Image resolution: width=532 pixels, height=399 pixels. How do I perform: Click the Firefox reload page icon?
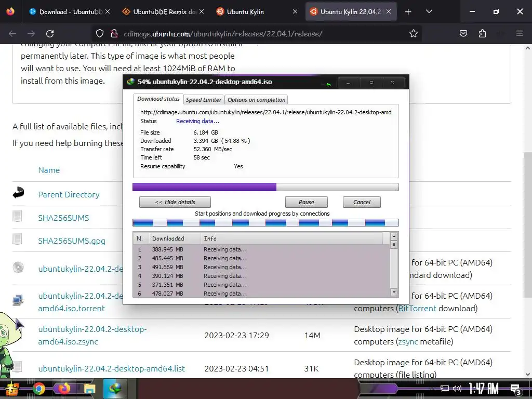click(50, 34)
